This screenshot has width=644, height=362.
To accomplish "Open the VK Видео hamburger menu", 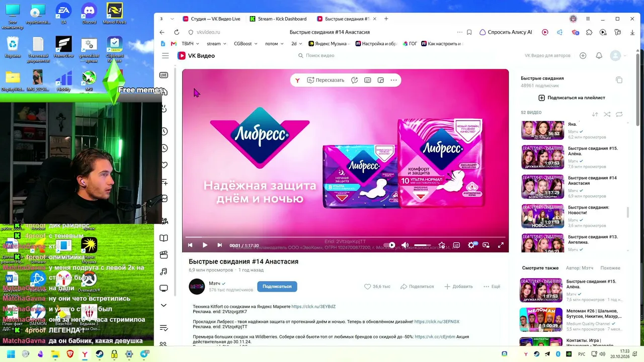I will point(165,56).
